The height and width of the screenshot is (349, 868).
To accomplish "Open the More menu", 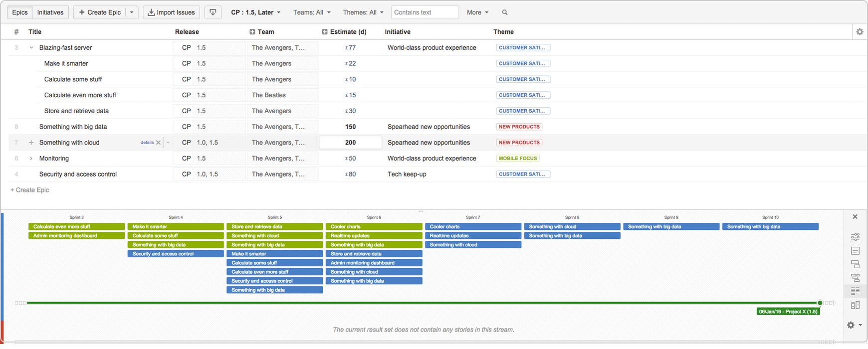I will pos(477,12).
